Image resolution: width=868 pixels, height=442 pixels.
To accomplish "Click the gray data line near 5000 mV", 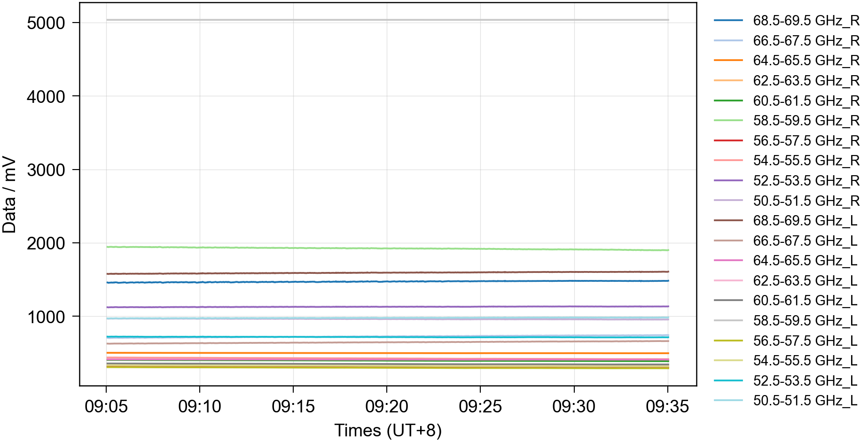I will [387, 20].
